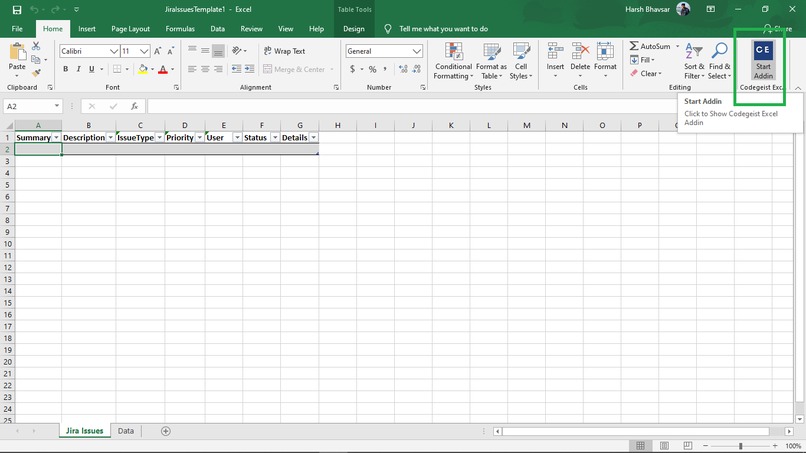Click the Increase Indent icon
The image size is (806, 453).
[249, 69]
